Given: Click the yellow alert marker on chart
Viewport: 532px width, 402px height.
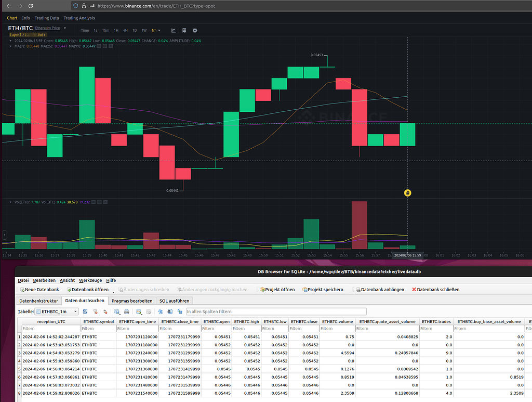Looking at the screenshot, I should click(x=407, y=193).
